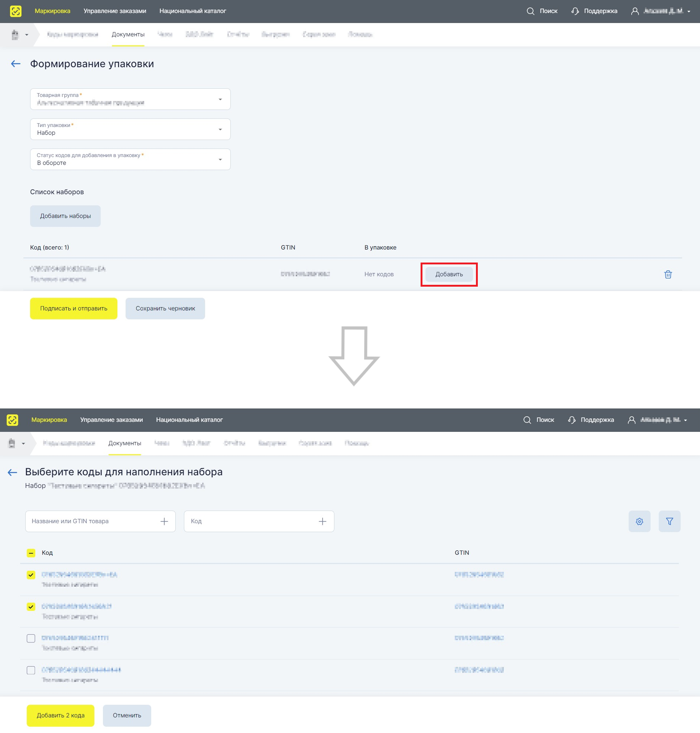The width and height of the screenshot is (700, 733).
Task: Open the user account dropdown arrow in top header
Action: coord(688,12)
